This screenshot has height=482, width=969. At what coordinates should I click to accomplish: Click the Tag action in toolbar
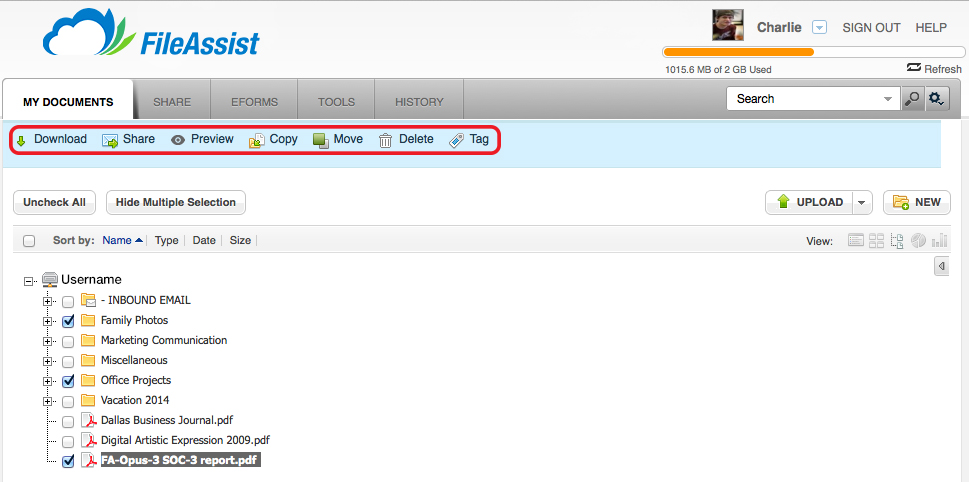pos(469,140)
